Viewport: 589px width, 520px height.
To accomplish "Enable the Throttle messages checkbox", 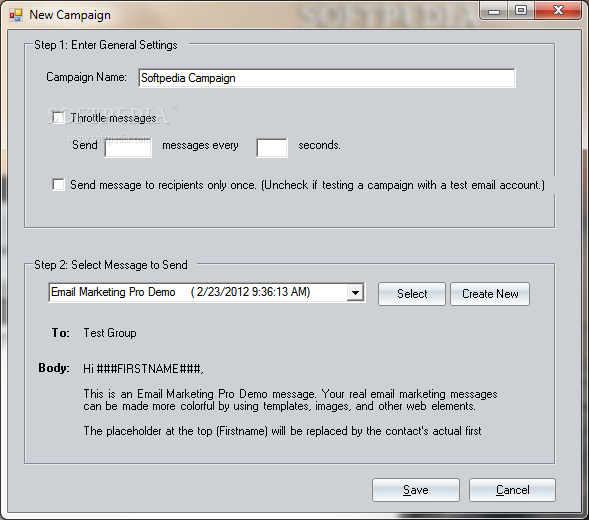I will pyautogui.click(x=58, y=118).
